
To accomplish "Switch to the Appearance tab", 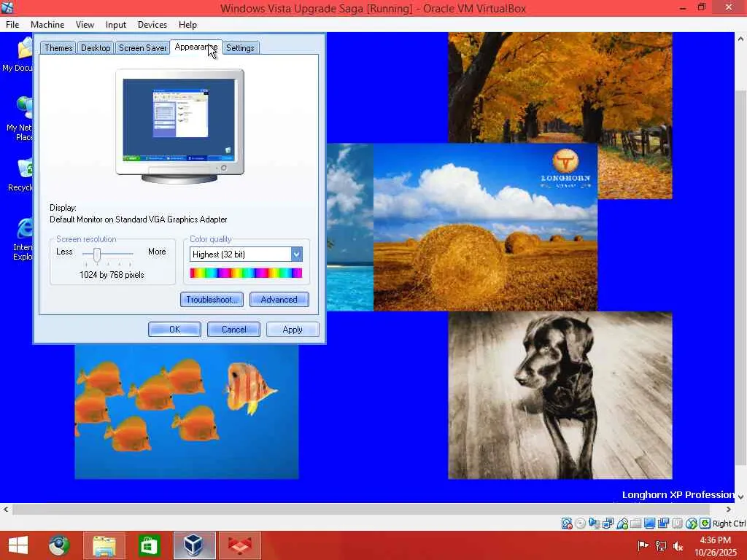I will [x=196, y=47].
